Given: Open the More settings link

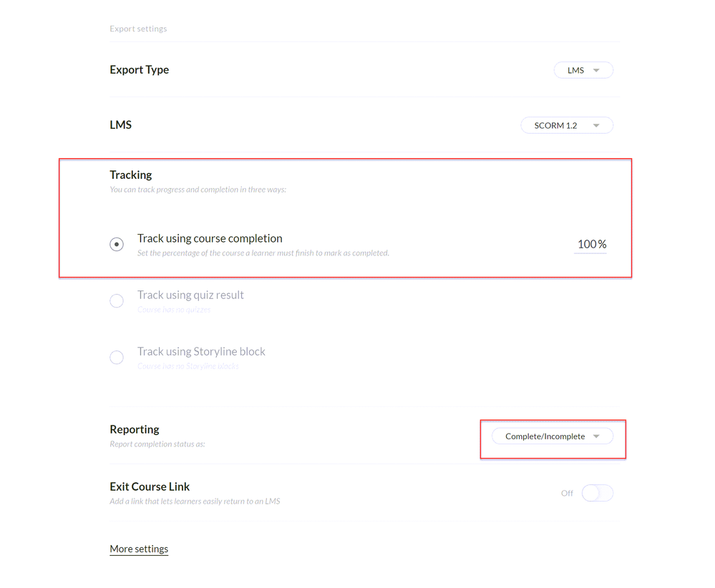Looking at the screenshot, I should (x=139, y=549).
